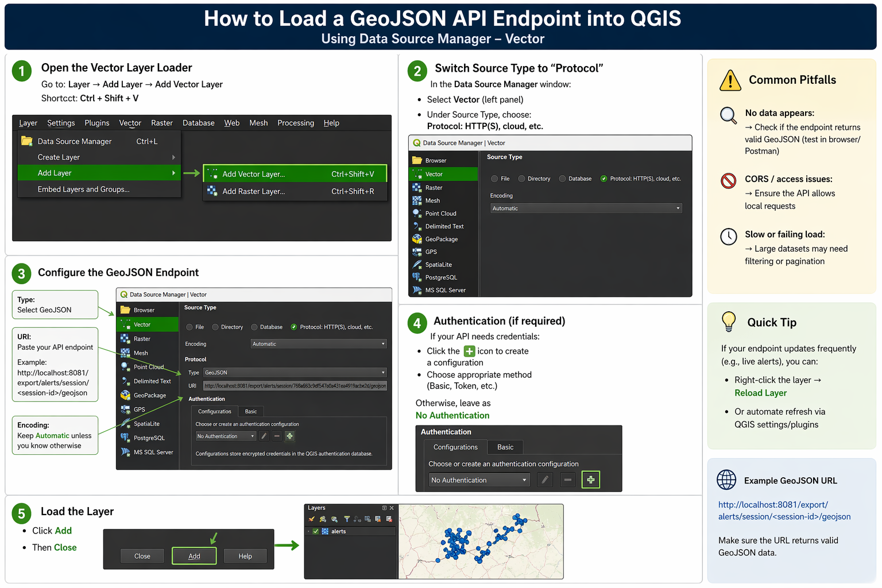Switch to Basic tab in step 3 Authentication
The width and height of the screenshot is (882, 588).
tap(251, 411)
